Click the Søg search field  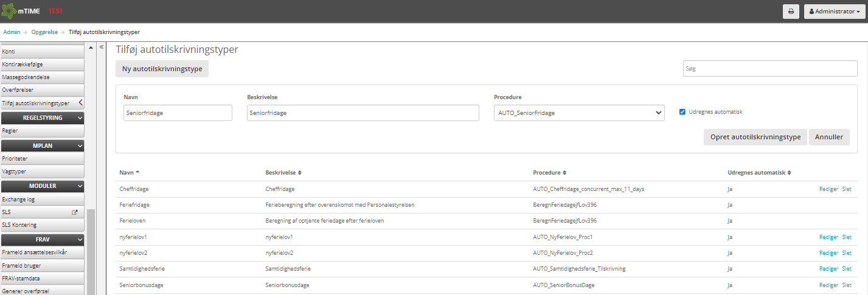click(x=770, y=69)
